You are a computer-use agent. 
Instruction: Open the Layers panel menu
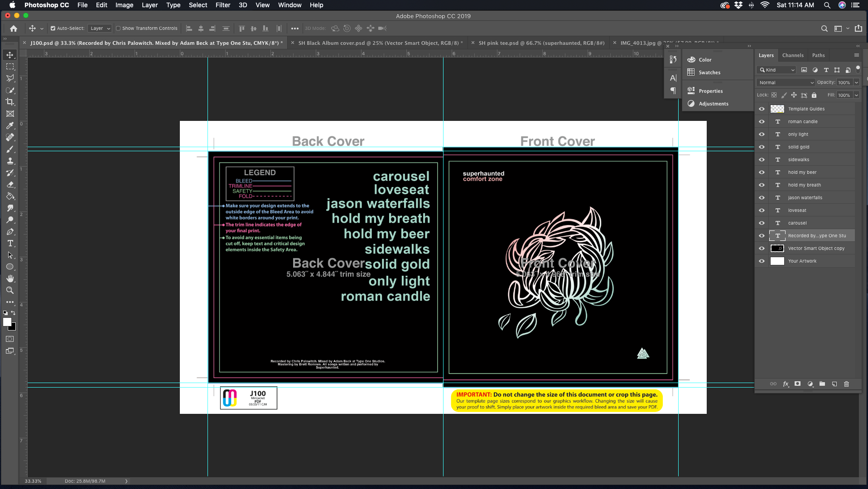(856, 55)
